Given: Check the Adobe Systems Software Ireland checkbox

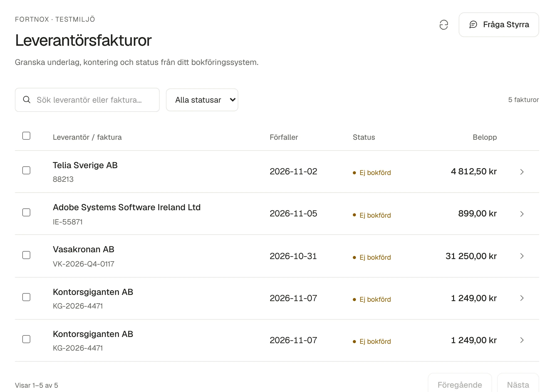Looking at the screenshot, I should point(26,212).
